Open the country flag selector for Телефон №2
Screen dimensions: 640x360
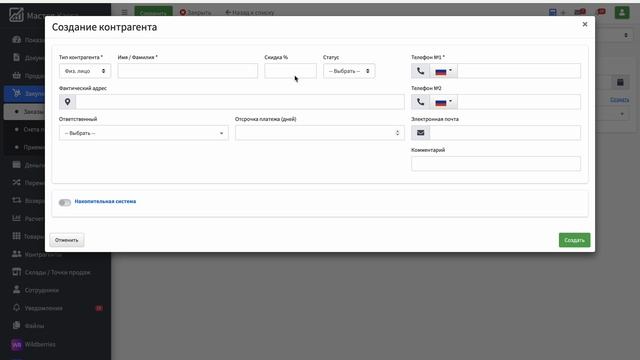pyautogui.click(x=443, y=102)
